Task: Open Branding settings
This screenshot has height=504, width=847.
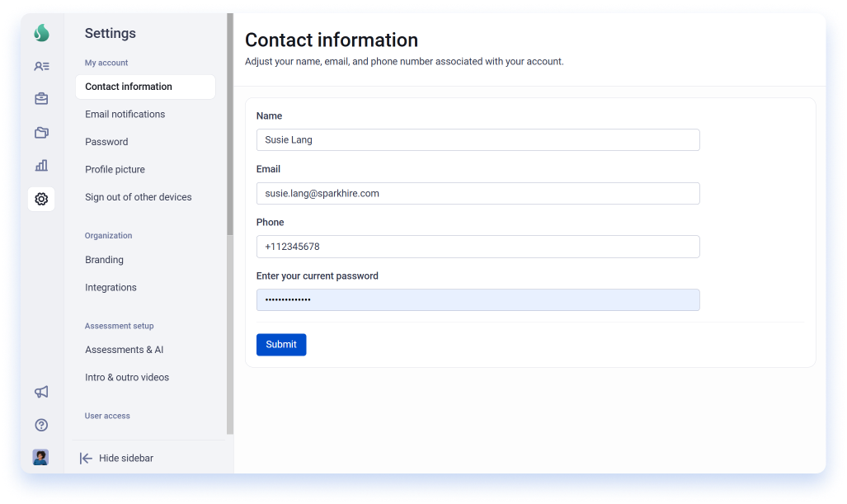Action: 104,260
